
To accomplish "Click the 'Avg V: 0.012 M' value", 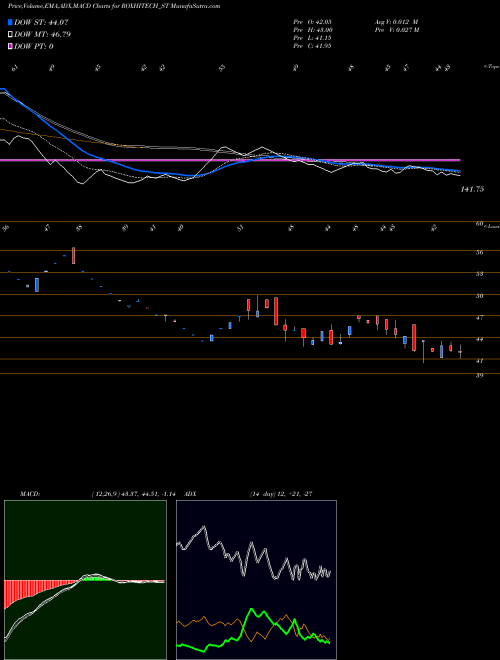I will pyautogui.click(x=396, y=21).
